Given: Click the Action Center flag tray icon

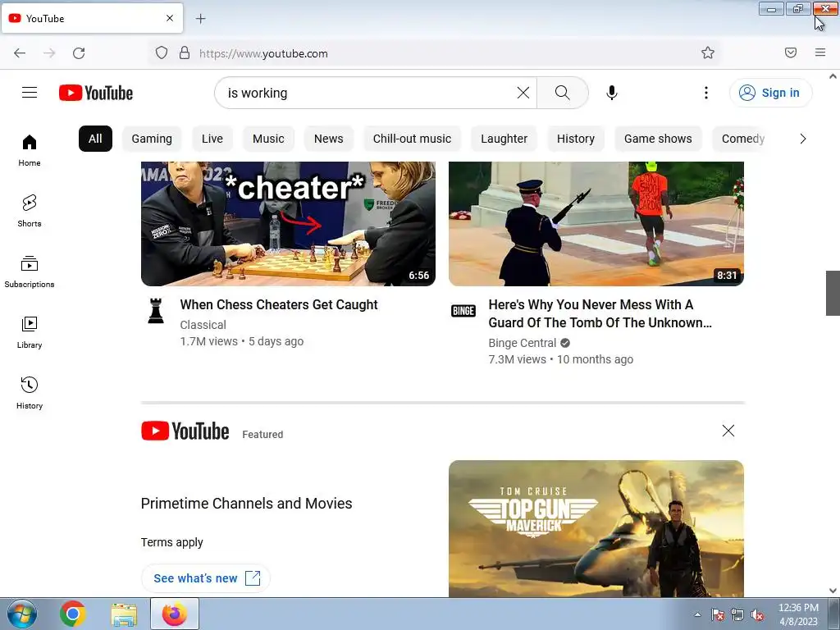Looking at the screenshot, I should 717,615.
